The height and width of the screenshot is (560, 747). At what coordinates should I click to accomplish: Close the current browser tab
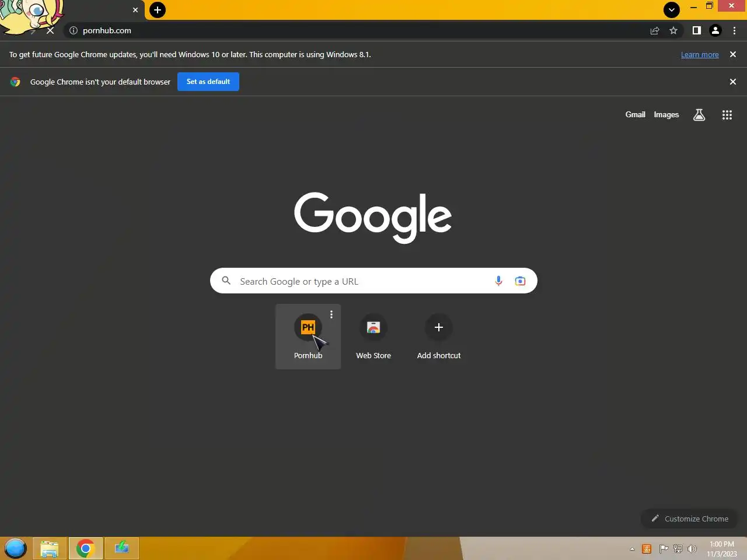(x=135, y=10)
